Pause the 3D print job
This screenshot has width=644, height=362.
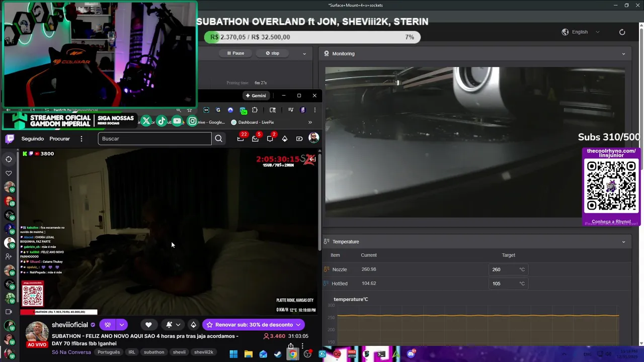tap(235, 53)
